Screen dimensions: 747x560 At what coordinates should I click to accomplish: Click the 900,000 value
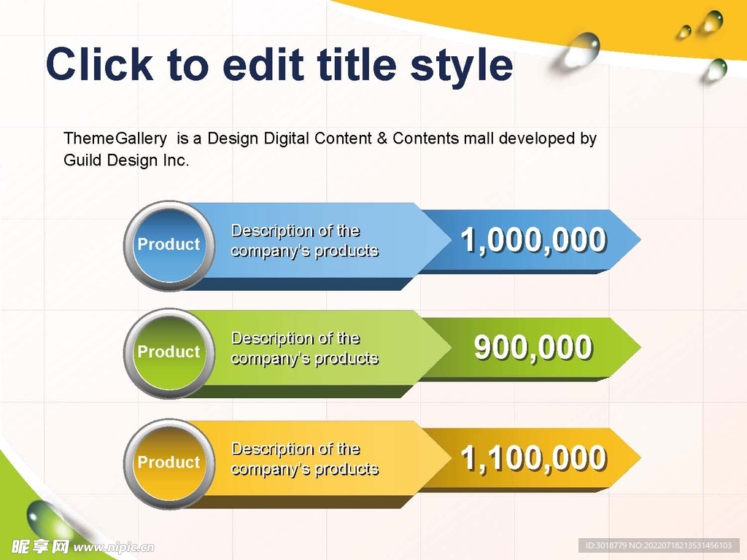(x=533, y=348)
